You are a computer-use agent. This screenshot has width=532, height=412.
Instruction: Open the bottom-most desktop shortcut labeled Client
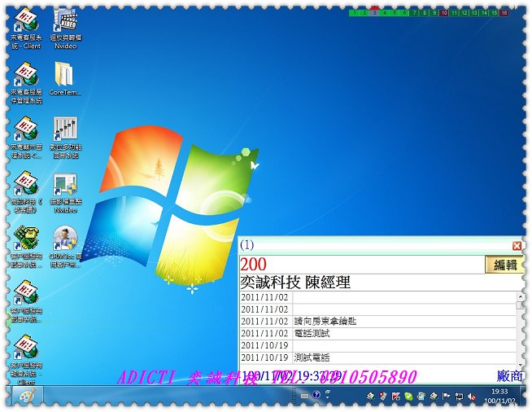tap(26, 360)
